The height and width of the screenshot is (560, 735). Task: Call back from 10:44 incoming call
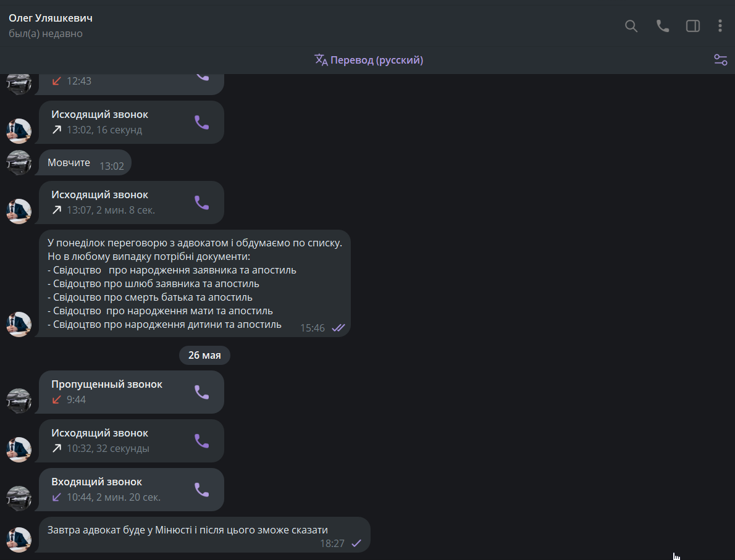[x=202, y=490]
